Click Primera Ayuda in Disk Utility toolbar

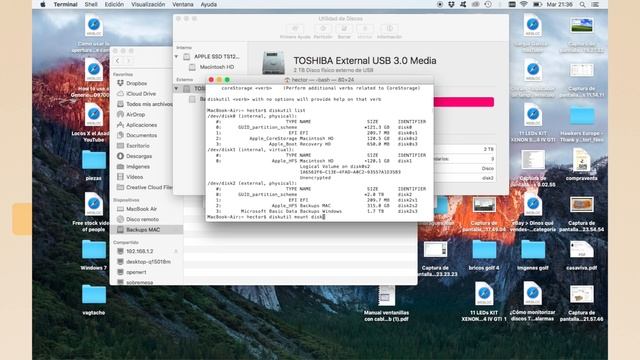point(295,31)
